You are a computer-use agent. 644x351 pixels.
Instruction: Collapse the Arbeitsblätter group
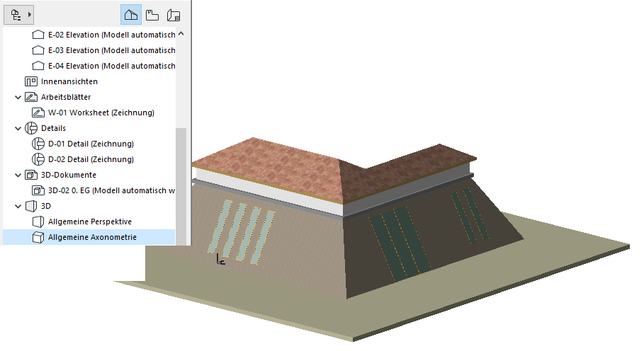click(x=18, y=97)
